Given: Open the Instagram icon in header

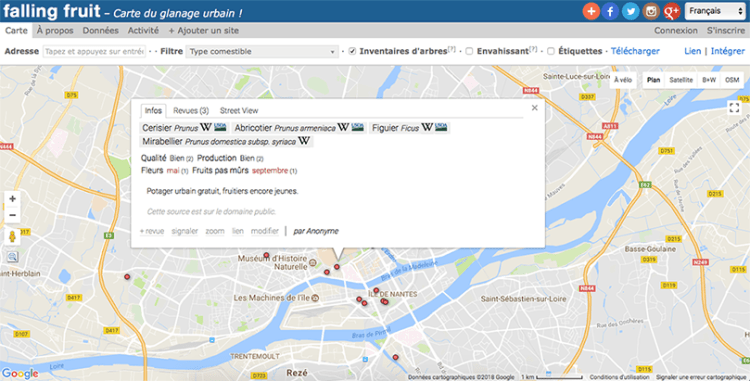Looking at the screenshot, I should pos(651,11).
